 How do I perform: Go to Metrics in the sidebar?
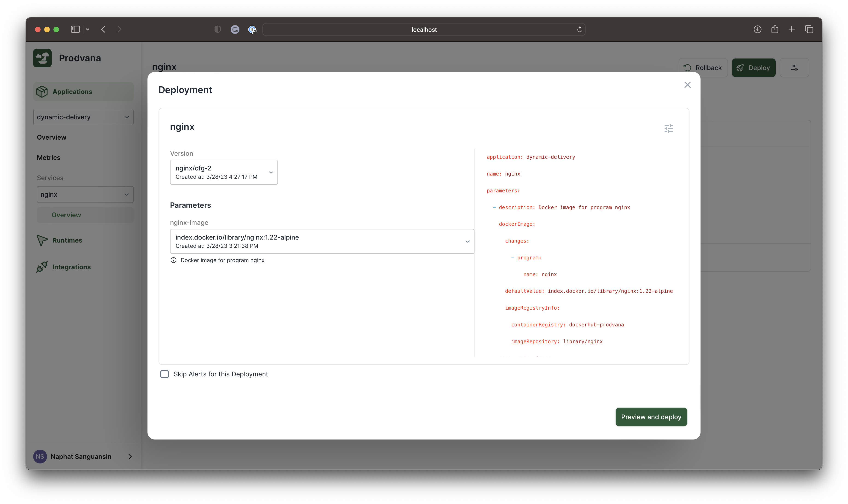click(x=49, y=158)
